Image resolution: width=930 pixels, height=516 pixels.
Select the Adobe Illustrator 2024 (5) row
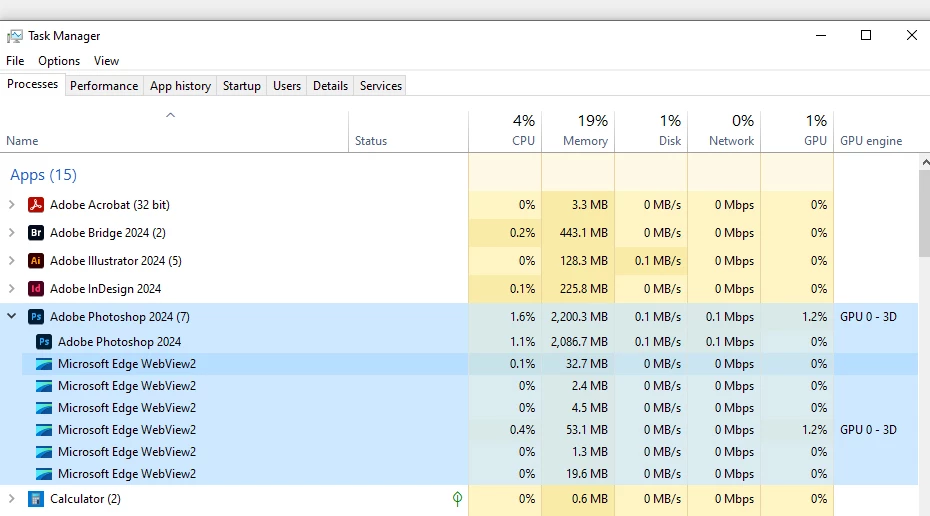pos(459,260)
